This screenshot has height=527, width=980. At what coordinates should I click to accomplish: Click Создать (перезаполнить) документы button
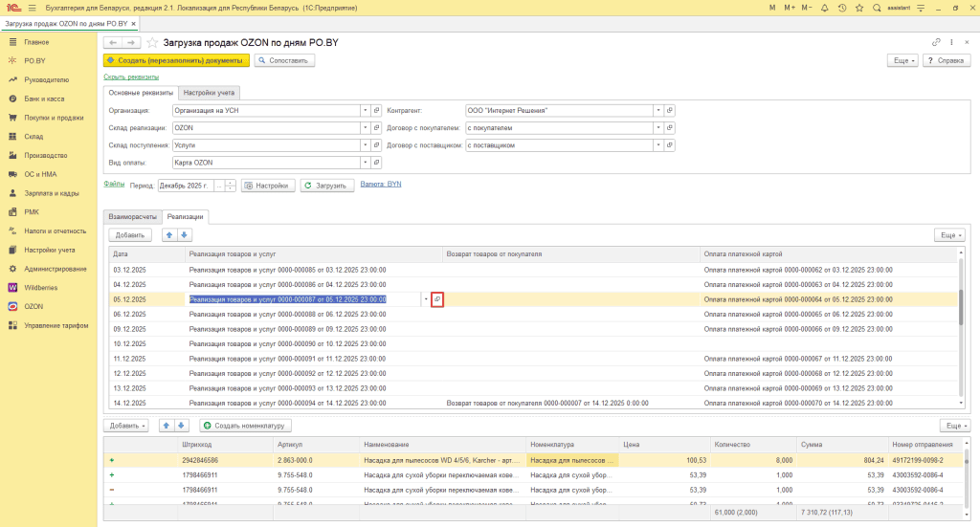click(x=176, y=60)
